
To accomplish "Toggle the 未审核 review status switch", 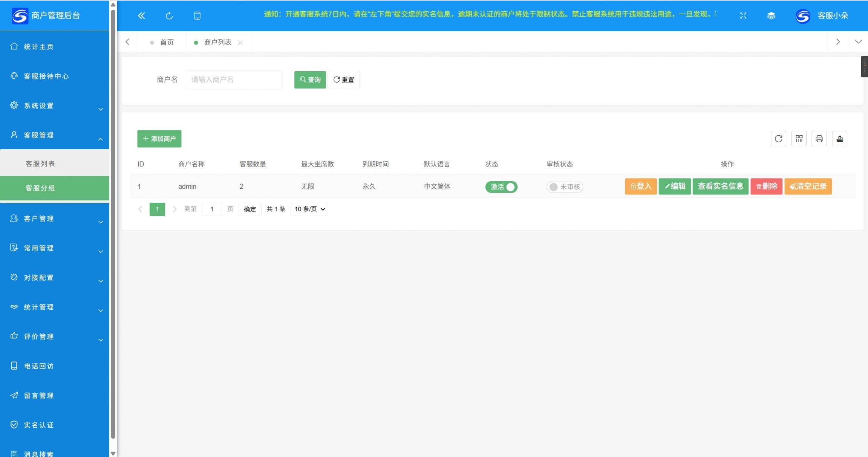I will (564, 186).
